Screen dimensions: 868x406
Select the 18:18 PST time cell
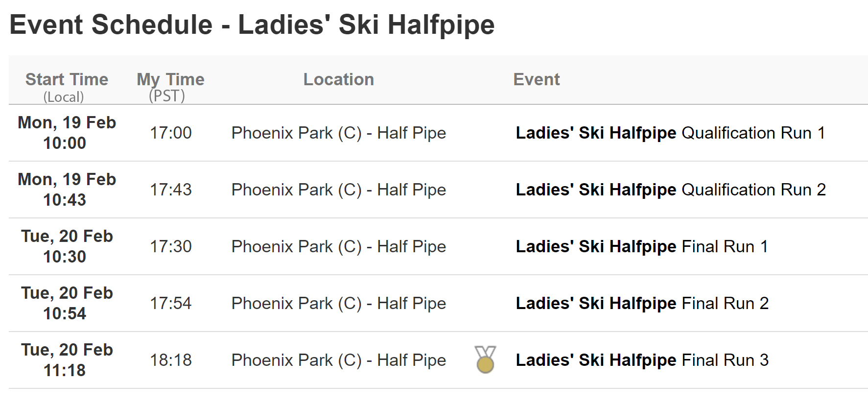click(x=170, y=360)
